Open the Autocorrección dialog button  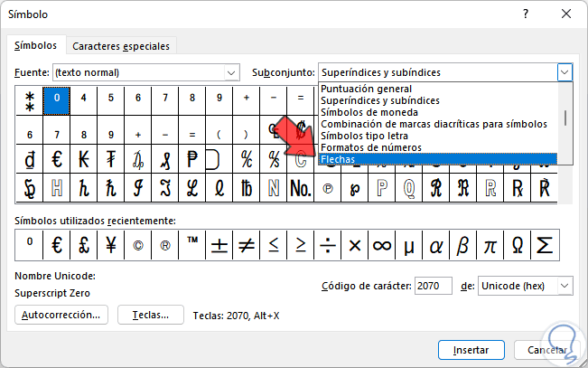[62, 315]
